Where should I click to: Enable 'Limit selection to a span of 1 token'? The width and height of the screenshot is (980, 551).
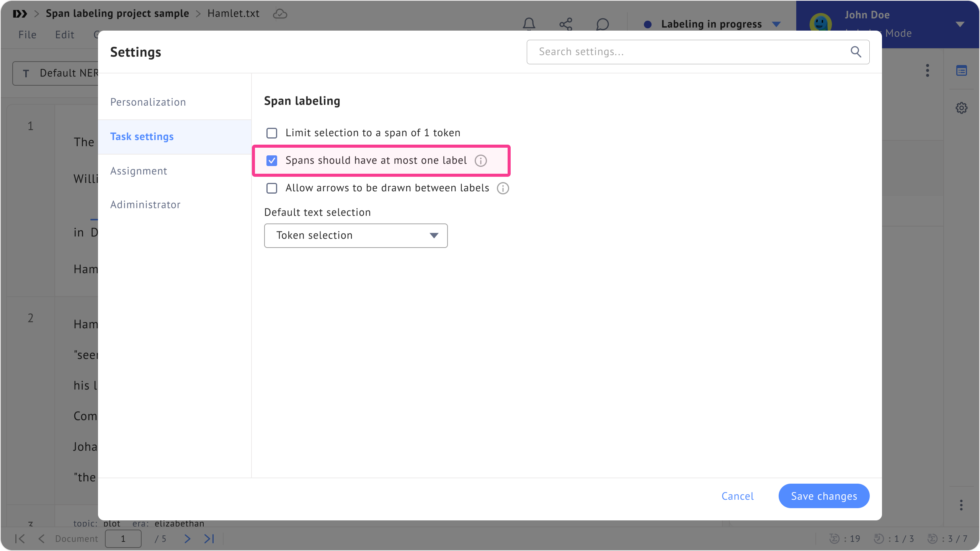(x=272, y=133)
